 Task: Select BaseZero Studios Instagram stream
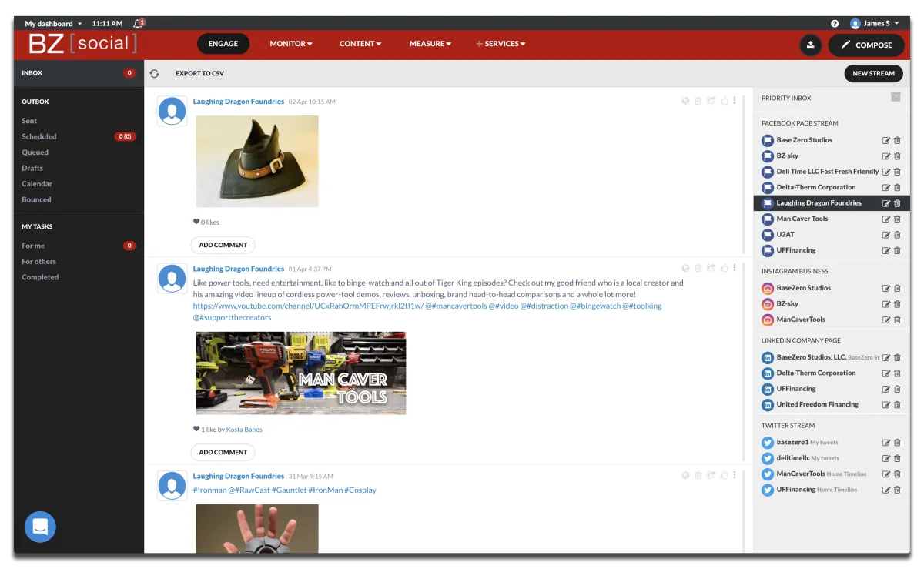pos(803,288)
